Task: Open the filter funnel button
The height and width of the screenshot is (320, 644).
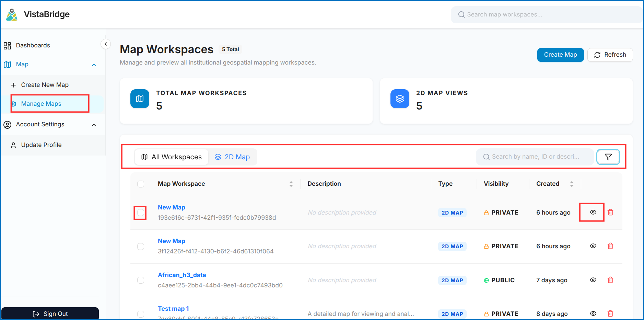Action: click(608, 157)
